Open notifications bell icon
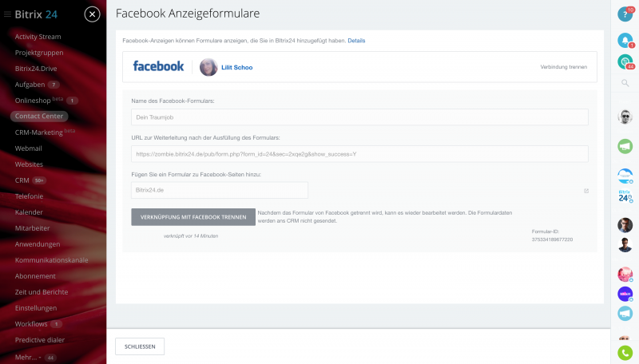Screen dimensions: 639x364 [625, 40]
